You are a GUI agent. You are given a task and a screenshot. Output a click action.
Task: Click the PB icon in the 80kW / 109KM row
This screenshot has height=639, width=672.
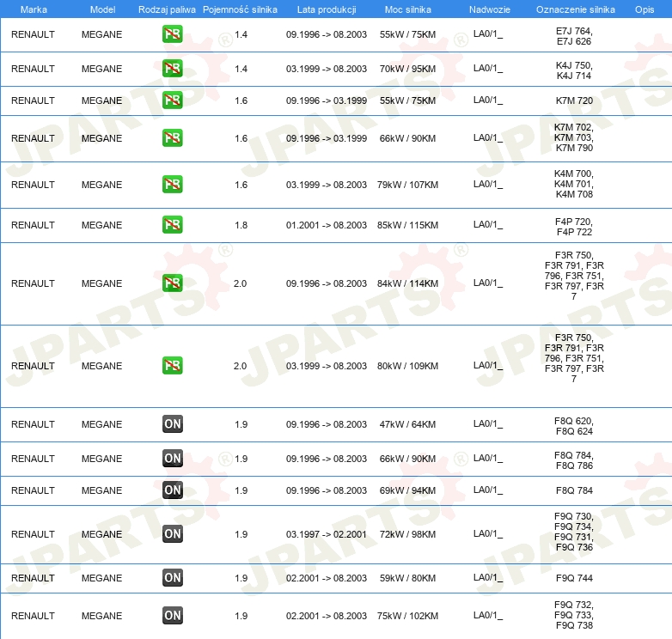pyautogui.click(x=172, y=366)
